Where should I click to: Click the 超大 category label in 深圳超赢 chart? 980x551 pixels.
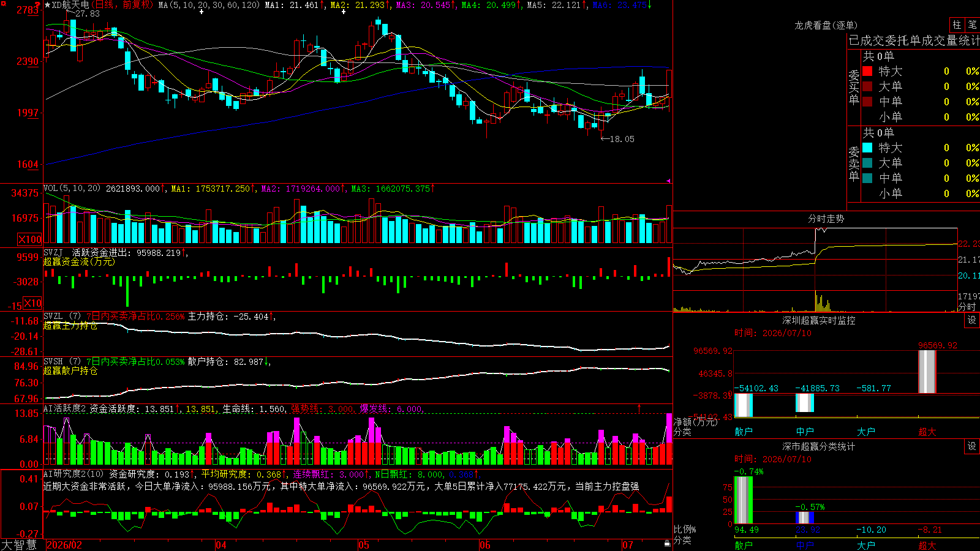coord(927,432)
